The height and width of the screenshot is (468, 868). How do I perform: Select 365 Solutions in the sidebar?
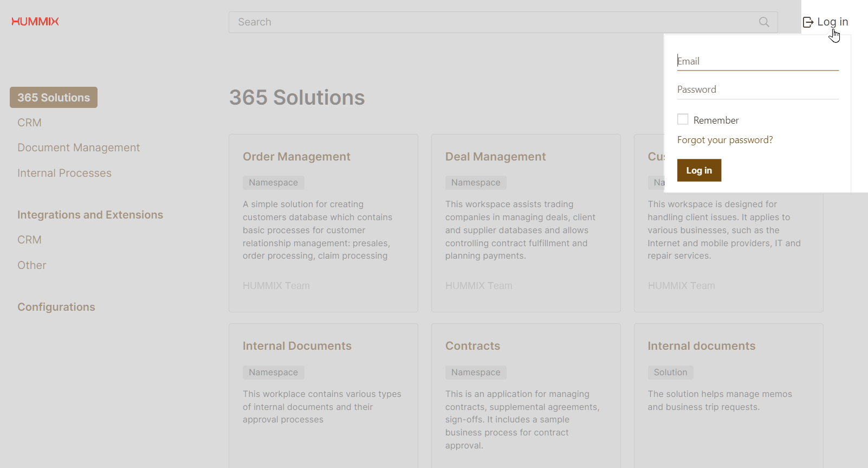tap(54, 98)
